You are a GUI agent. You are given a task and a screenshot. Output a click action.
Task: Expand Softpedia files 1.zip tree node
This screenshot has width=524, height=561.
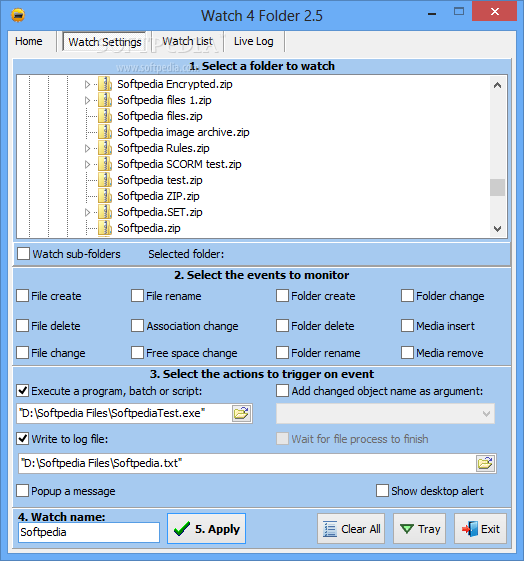tap(87, 101)
